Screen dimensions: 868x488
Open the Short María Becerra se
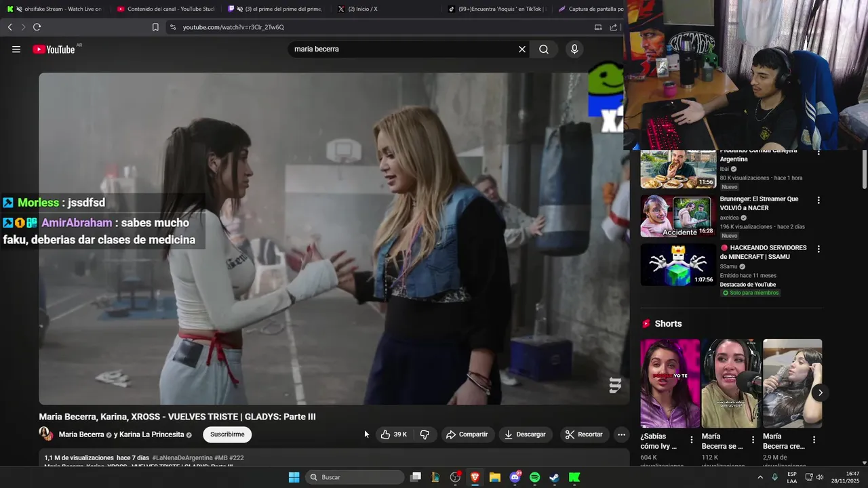click(x=731, y=384)
